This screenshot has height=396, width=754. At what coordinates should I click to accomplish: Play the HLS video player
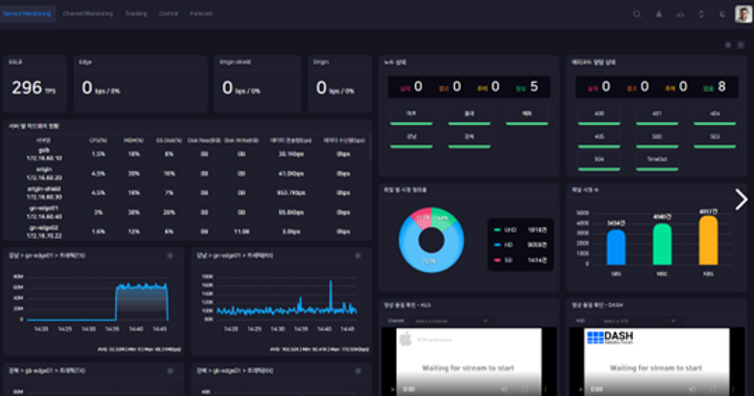tap(393, 389)
